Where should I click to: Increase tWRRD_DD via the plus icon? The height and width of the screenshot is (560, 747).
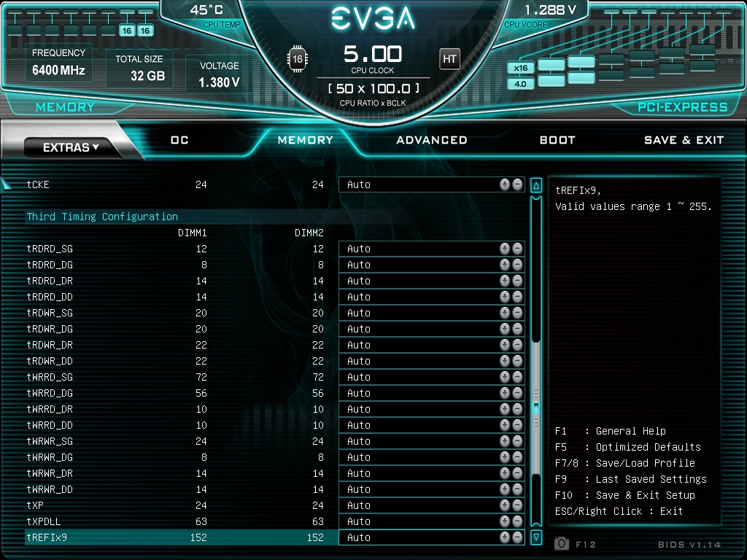tap(505, 425)
